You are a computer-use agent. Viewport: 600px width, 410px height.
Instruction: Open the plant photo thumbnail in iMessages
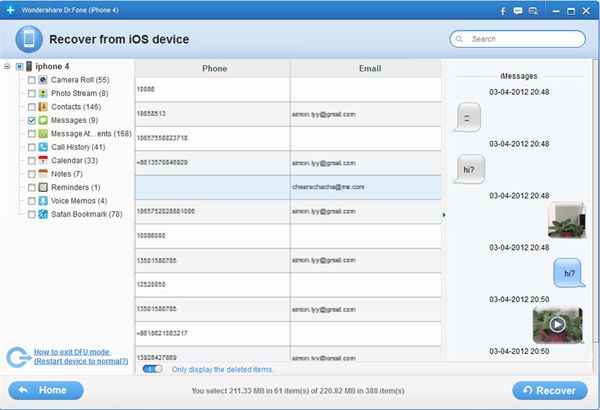pyautogui.click(x=567, y=220)
